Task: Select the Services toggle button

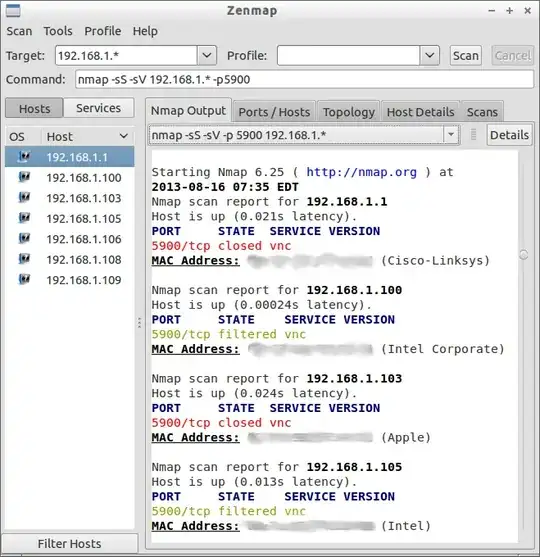Action: 98,108
